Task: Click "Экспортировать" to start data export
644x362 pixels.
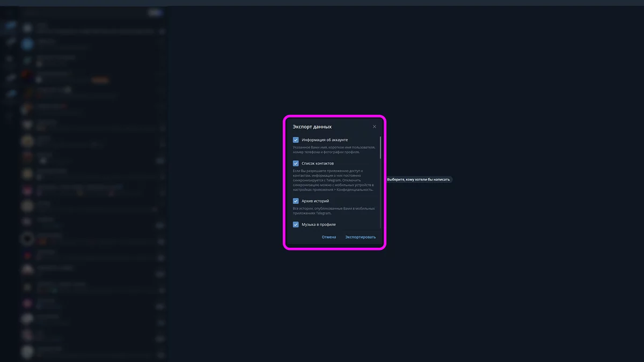Action: [x=360, y=237]
